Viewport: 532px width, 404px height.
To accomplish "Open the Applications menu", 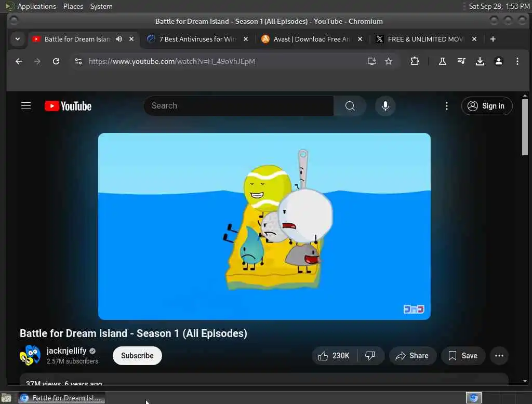I will [x=37, y=6].
